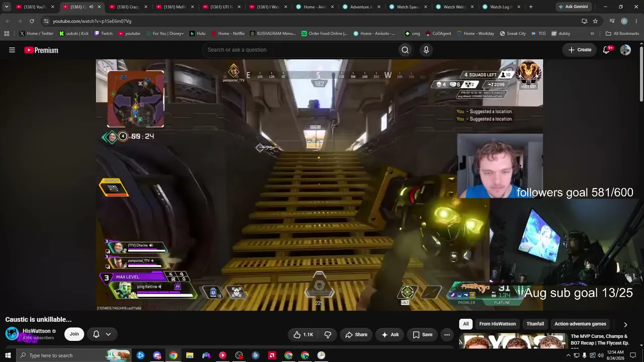The height and width of the screenshot is (362, 644).
Task: Like the video with 1.1K likes
Action: click(x=303, y=334)
